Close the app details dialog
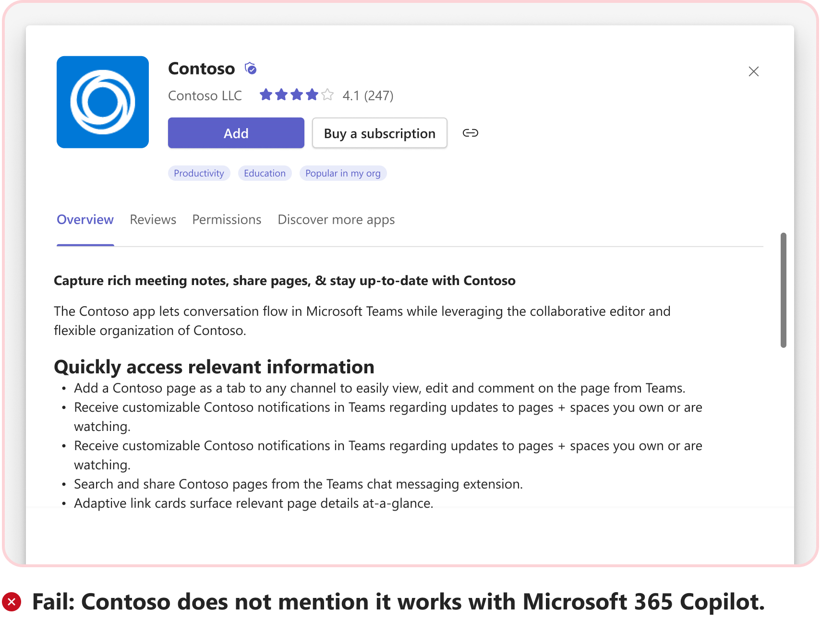Viewport: 821px width, 644px height. 753,72
